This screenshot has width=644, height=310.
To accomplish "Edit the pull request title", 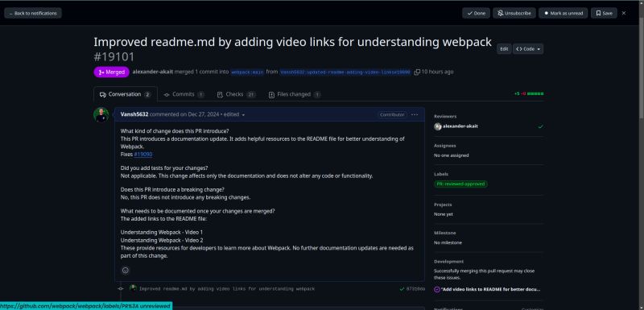I will click(x=504, y=49).
